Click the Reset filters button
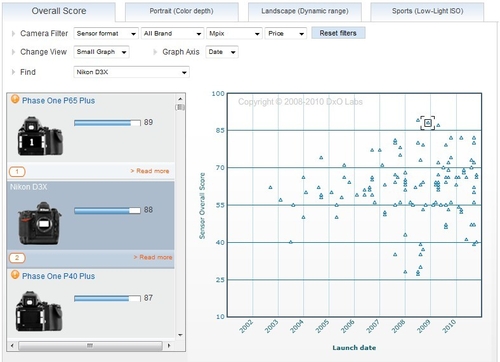500x362 pixels. [x=338, y=33]
